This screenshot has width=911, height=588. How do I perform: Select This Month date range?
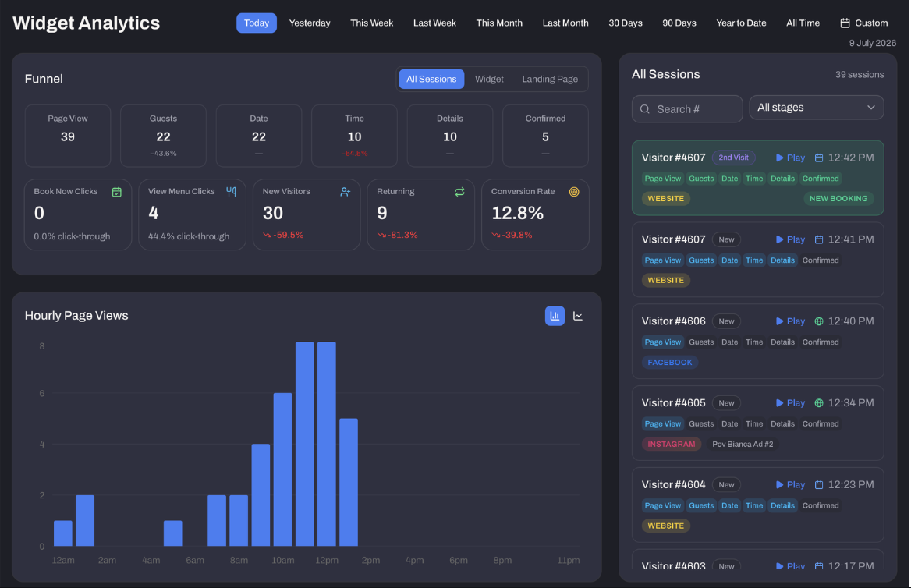tap(499, 23)
